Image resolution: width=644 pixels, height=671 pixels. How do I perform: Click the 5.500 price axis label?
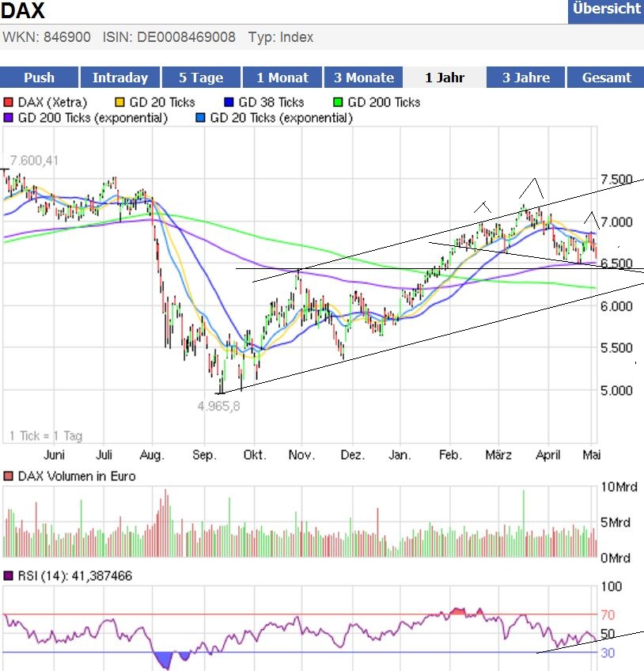616,348
